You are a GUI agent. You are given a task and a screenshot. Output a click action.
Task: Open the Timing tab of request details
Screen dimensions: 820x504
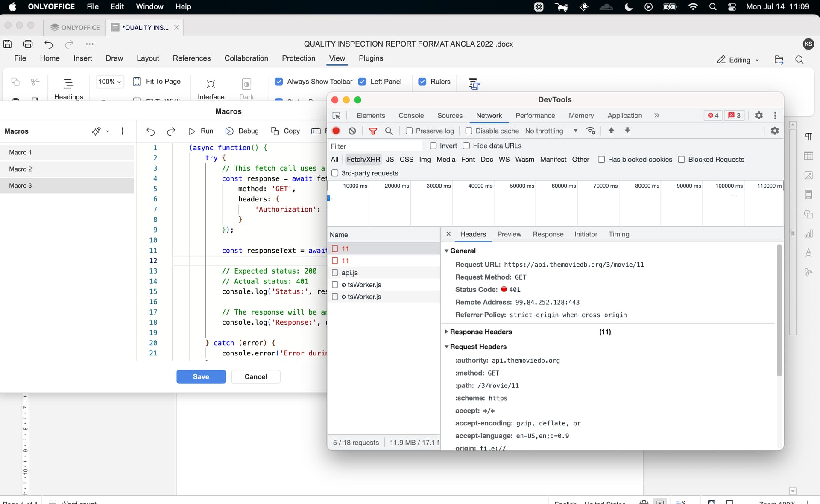(x=619, y=234)
